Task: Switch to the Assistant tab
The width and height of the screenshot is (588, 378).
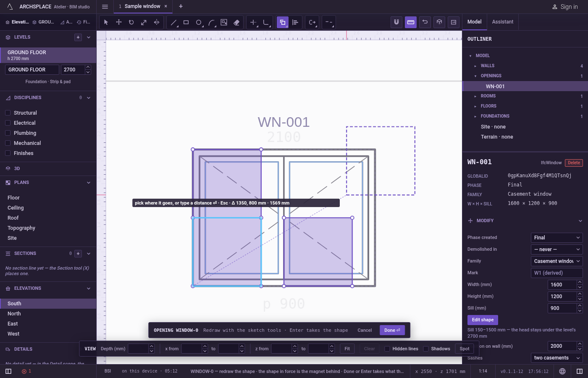Action: pos(502,22)
